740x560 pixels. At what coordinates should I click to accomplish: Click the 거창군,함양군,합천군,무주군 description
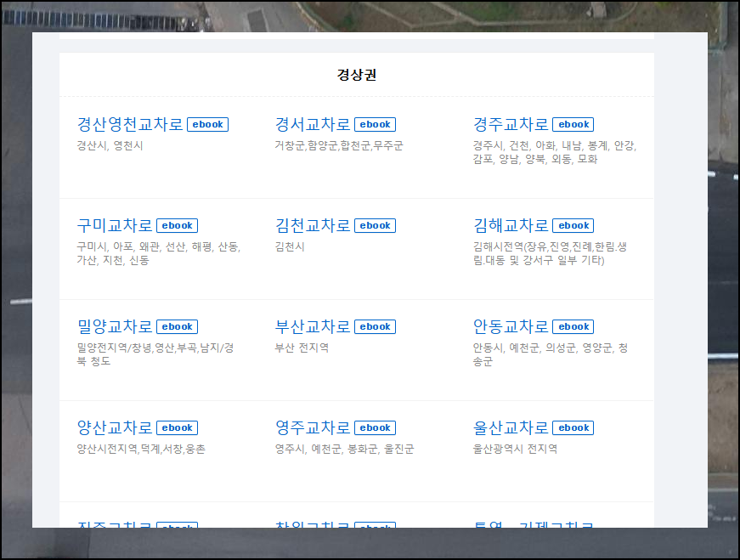339,146
